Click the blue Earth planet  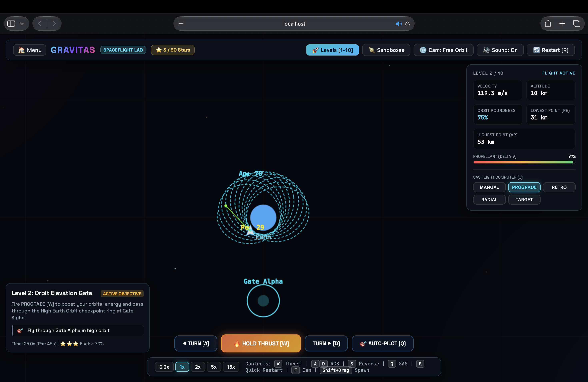(263, 218)
